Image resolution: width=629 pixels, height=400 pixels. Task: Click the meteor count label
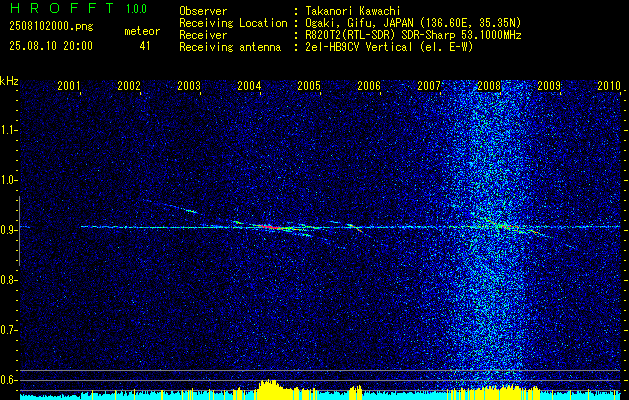pyautogui.click(x=142, y=31)
